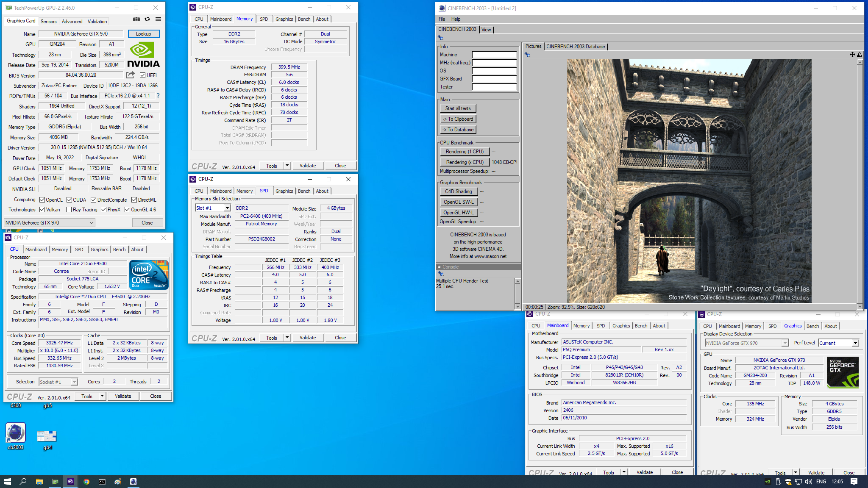
Task: Toggle the DirectCompute checkbox
Action: 94,200
